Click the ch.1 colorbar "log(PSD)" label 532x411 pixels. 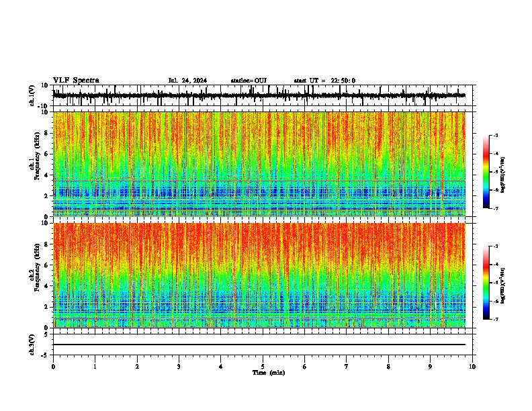click(x=503, y=175)
